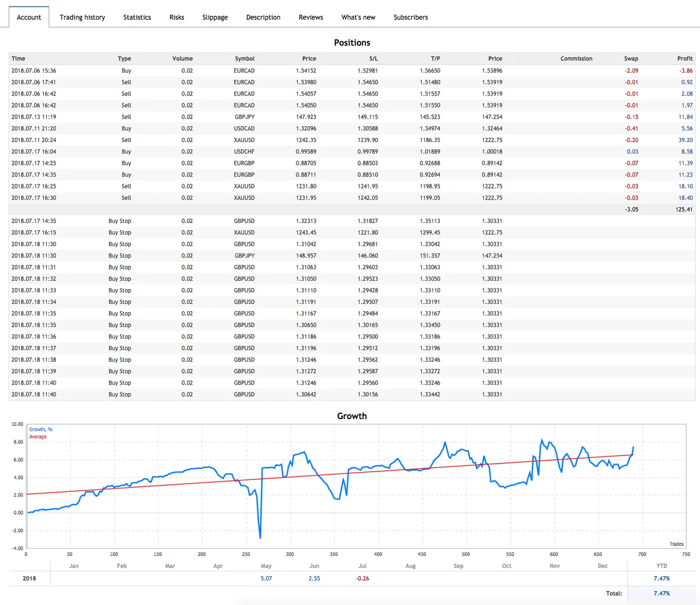
Task: Click the 2018 YTD value 7.47%
Action: click(662, 578)
